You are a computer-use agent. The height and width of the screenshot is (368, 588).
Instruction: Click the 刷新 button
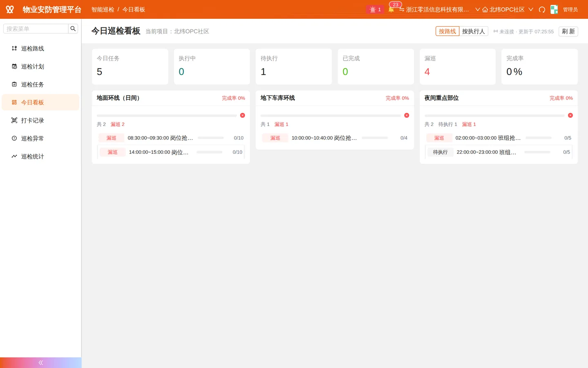568,31
